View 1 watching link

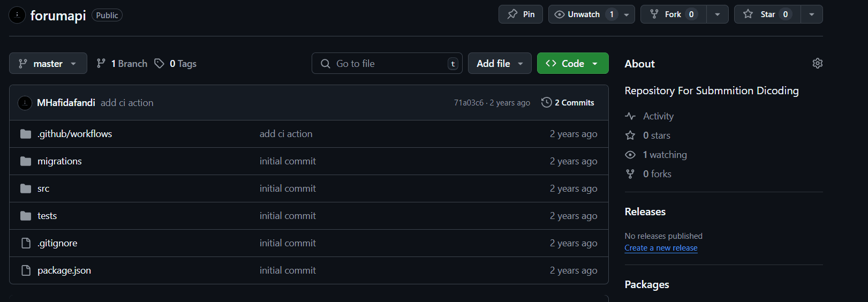point(665,155)
